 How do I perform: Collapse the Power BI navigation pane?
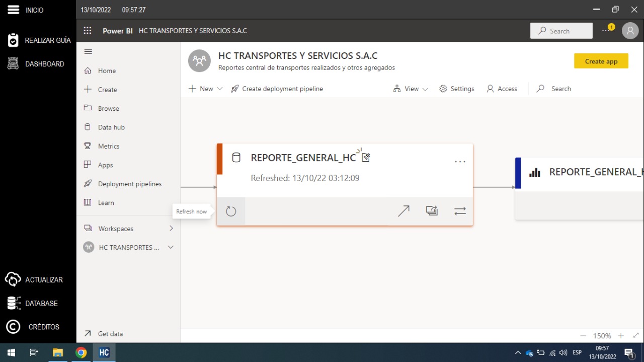pos(88,52)
